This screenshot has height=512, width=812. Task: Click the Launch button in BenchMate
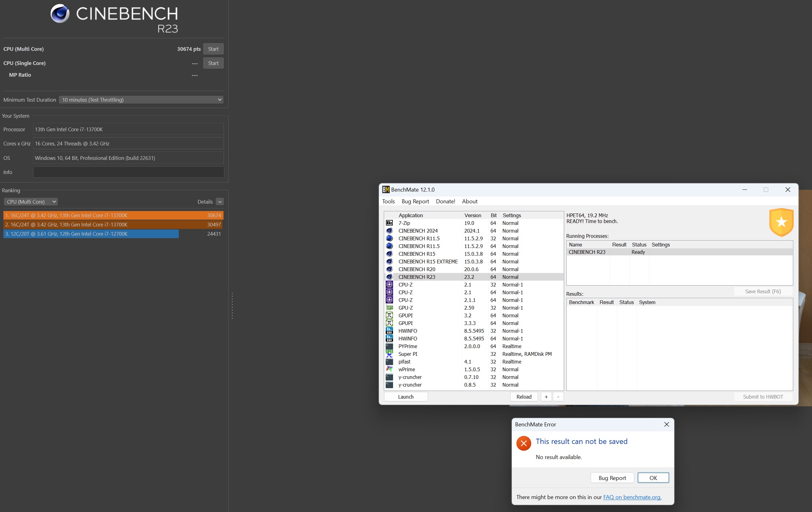pyautogui.click(x=405, y=396)
